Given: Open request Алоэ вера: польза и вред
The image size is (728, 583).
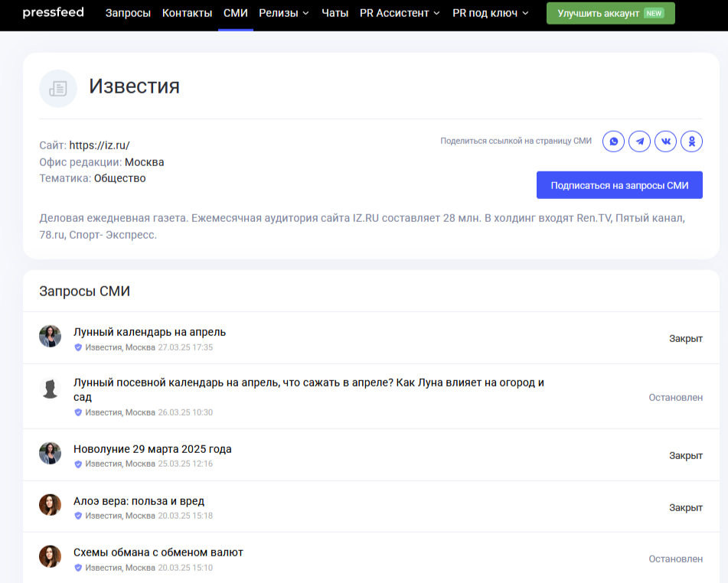Looking at the screenshot, I should pos(139,501).
